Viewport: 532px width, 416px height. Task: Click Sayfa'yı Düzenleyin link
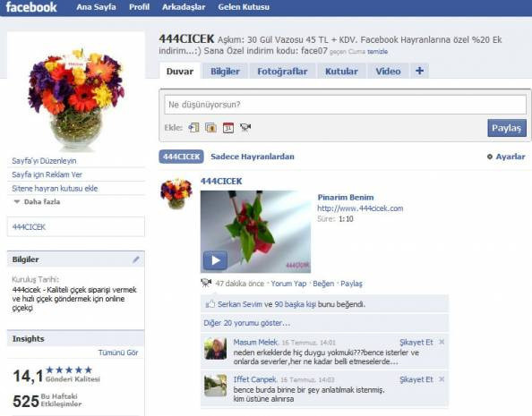pos(44,161)
